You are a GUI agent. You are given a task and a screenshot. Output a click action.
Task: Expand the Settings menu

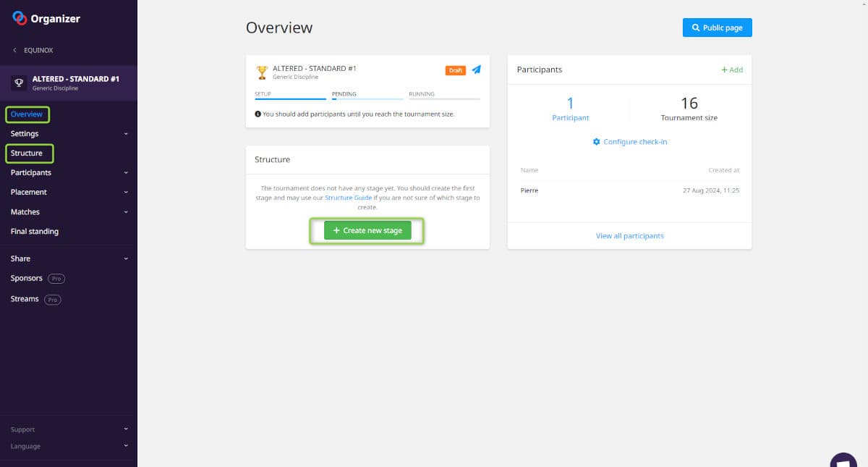[68, 134]
